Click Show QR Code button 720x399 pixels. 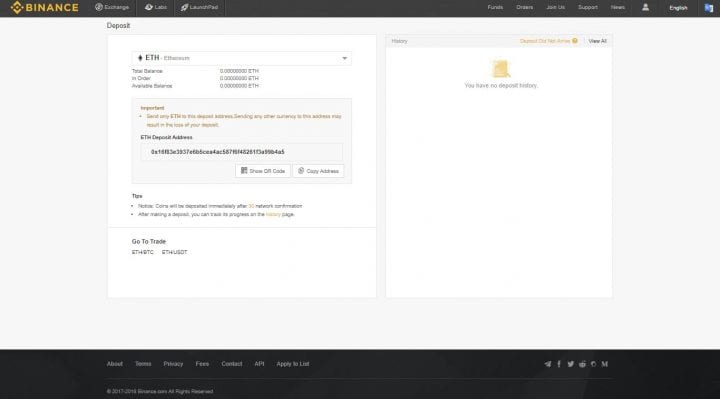point(263,171)
